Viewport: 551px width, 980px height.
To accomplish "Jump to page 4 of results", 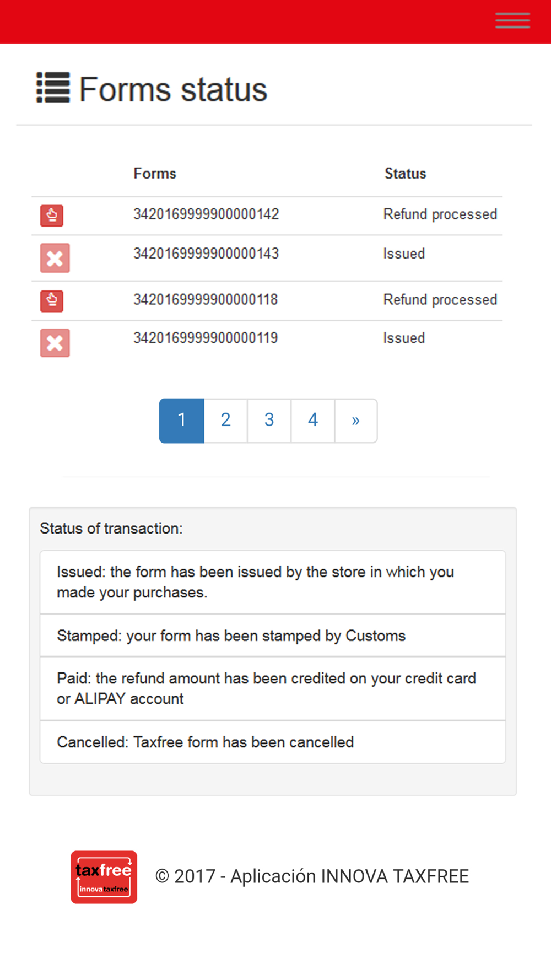I will (312, 421).
